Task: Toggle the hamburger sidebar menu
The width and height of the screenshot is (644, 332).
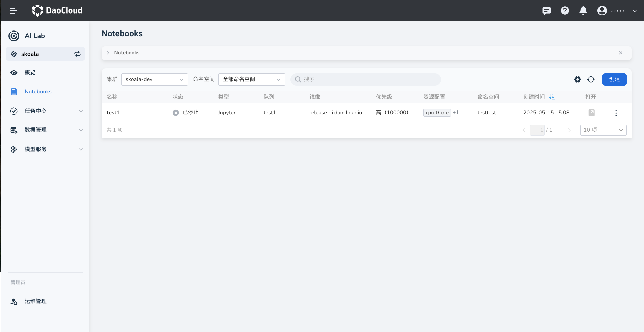Action: point(13,11)
